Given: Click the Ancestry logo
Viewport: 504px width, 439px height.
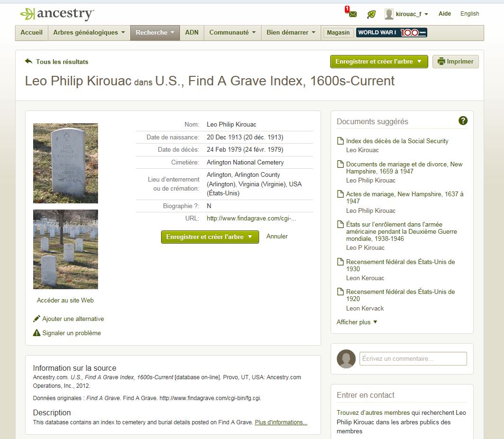Looking at the screenshot, I should click(x=57, y=14).
